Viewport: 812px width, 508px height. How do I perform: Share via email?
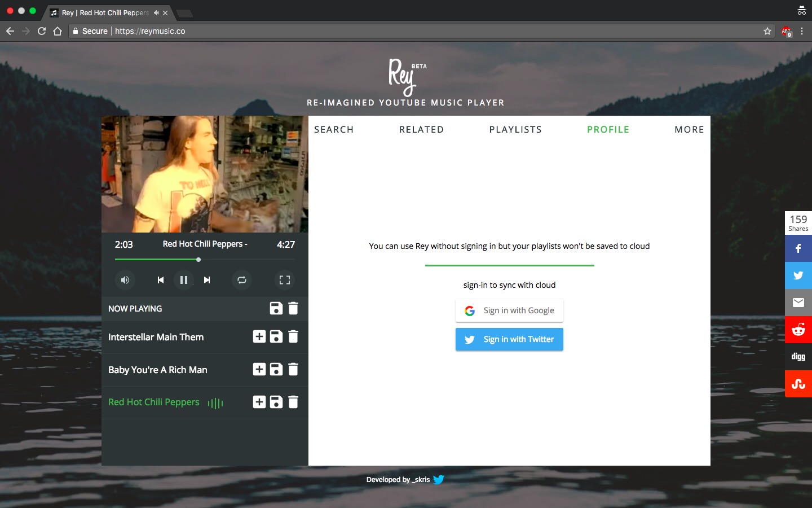coord(798,303)
